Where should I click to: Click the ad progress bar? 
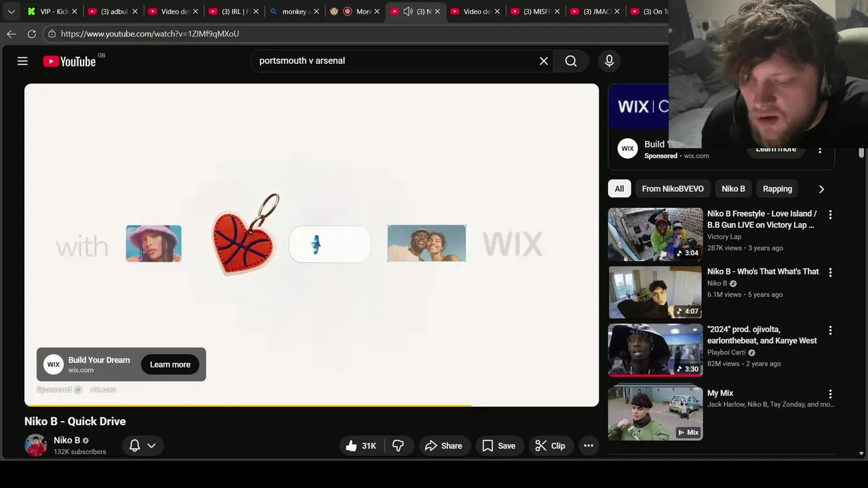click(x=311, y=405)
